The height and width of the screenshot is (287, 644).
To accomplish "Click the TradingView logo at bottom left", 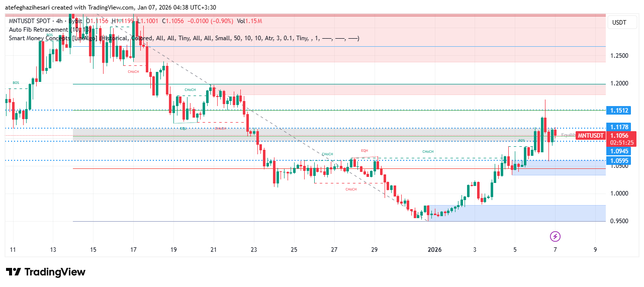I will pos(46,272).
